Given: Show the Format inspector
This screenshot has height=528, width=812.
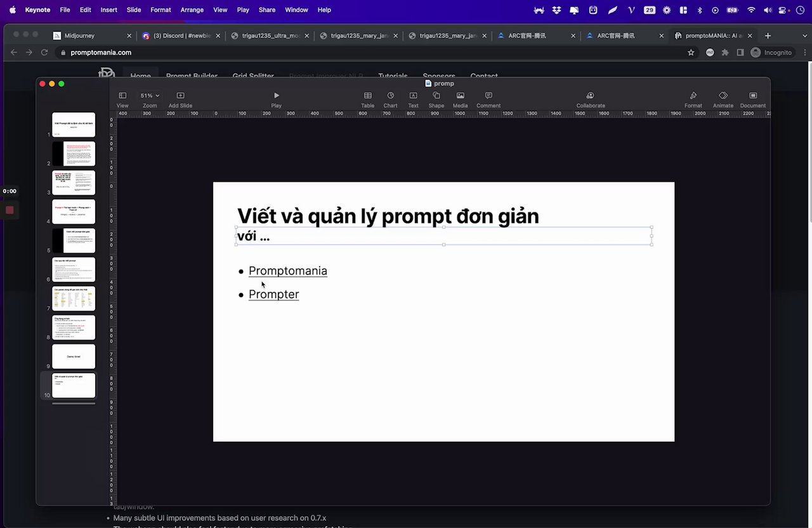Looking at the screenshot, I should coord(693,100).
